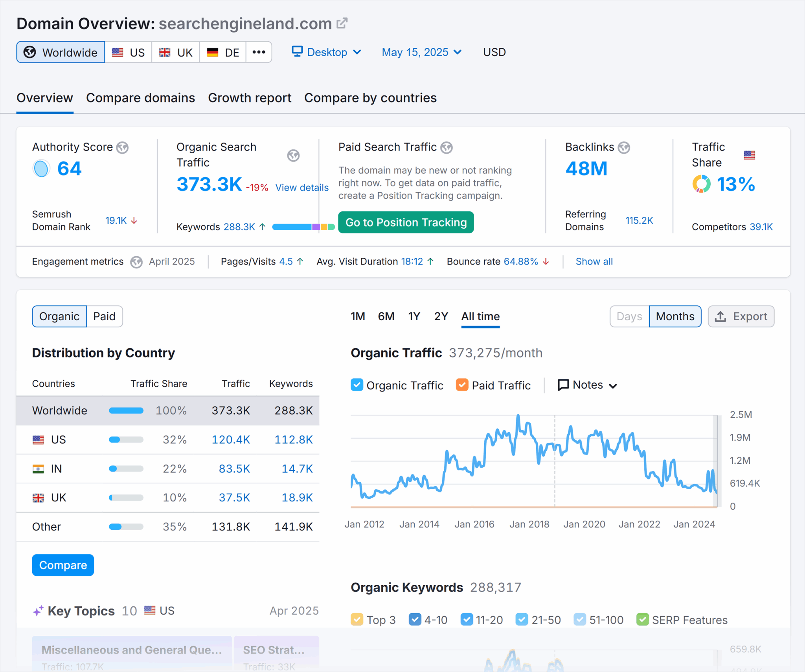
Task: Click Go to Position Tracking button
Action: (406, 222)
